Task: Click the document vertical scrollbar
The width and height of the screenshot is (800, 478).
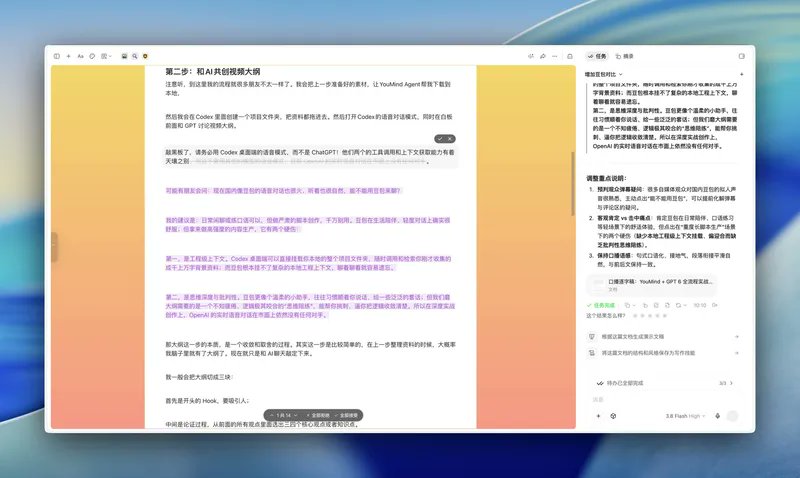Action: (572, 184)
